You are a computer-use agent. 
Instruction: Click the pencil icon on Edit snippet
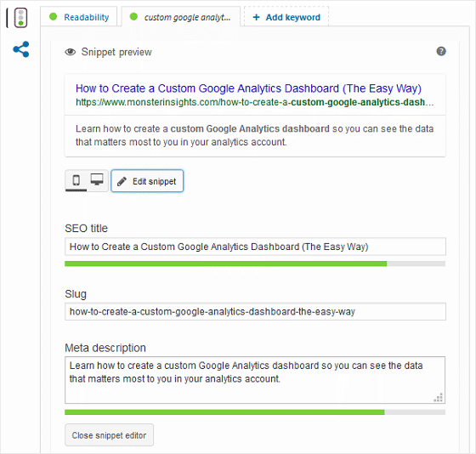[x=122, y=181]
